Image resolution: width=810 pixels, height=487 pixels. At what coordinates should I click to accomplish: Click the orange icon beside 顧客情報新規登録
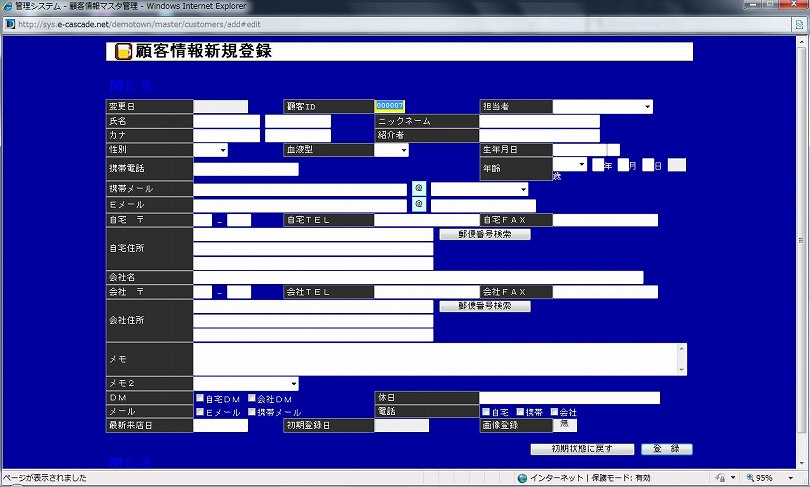point(123,51)
